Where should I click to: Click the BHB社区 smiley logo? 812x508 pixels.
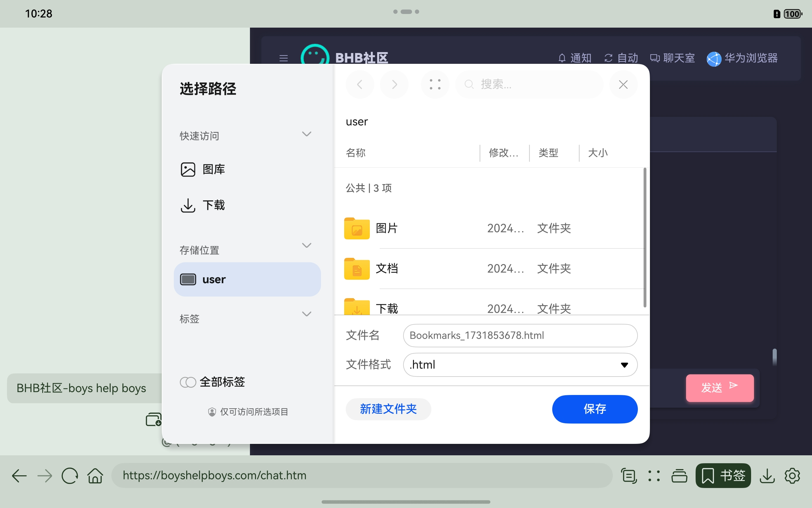tap(315, 54)
